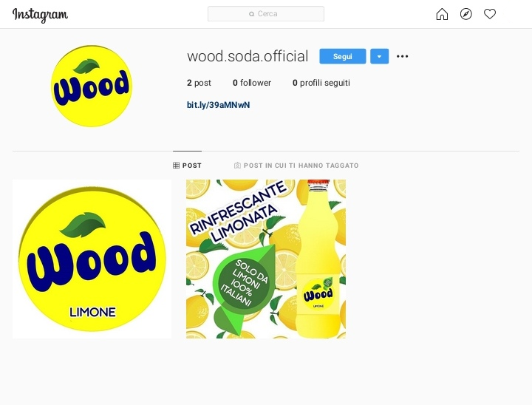Screen dimensions: 532x405
Task: Click the magnifier icon in search field
Action: 251,14
